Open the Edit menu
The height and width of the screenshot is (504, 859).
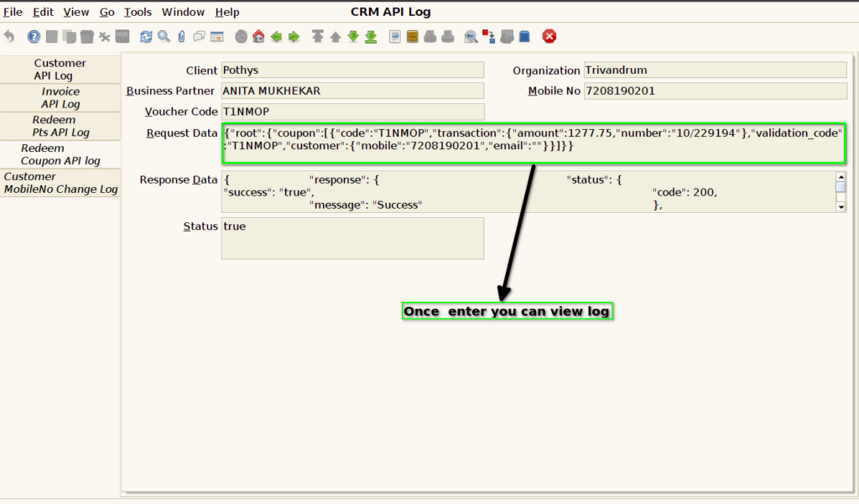tap(44, 12)
